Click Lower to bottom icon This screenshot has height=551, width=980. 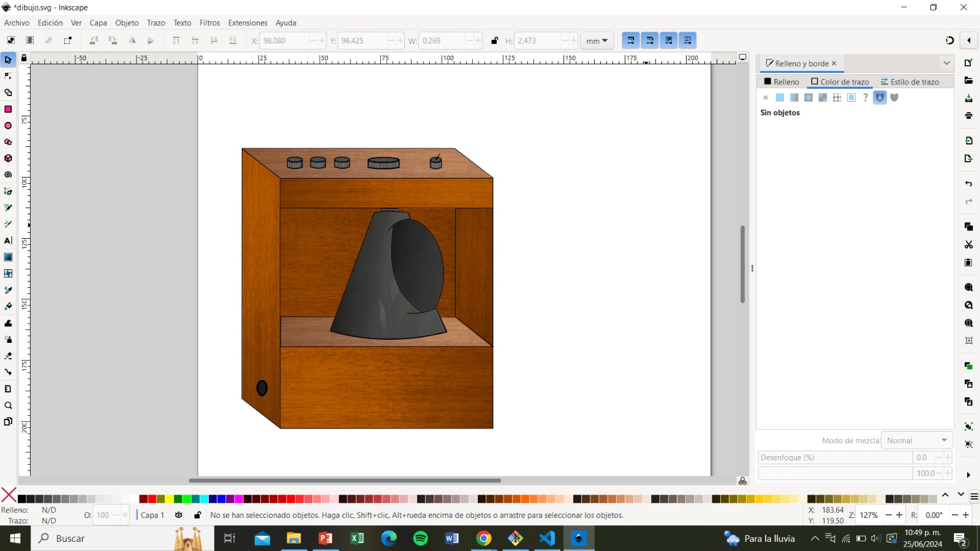pos(233,40)
